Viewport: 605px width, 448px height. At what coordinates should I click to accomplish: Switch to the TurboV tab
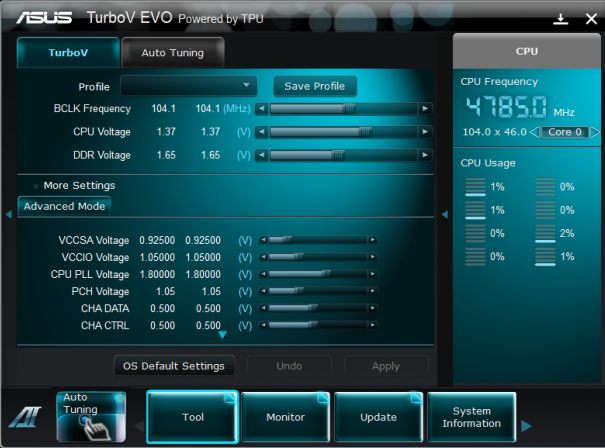[68, 52]
